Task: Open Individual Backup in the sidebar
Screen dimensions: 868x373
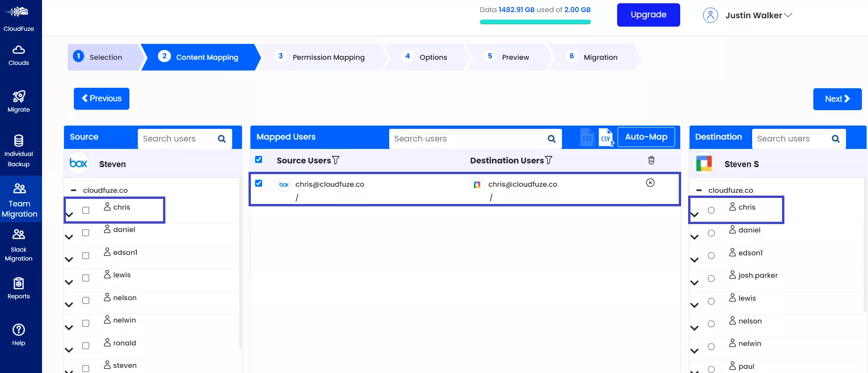Action: pos(19,151)
